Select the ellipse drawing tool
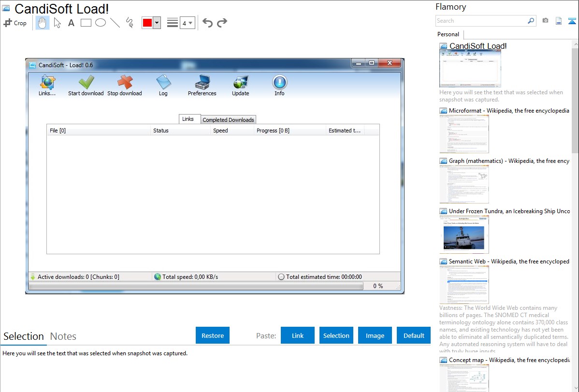579x392 pixels. pos(101,23)
